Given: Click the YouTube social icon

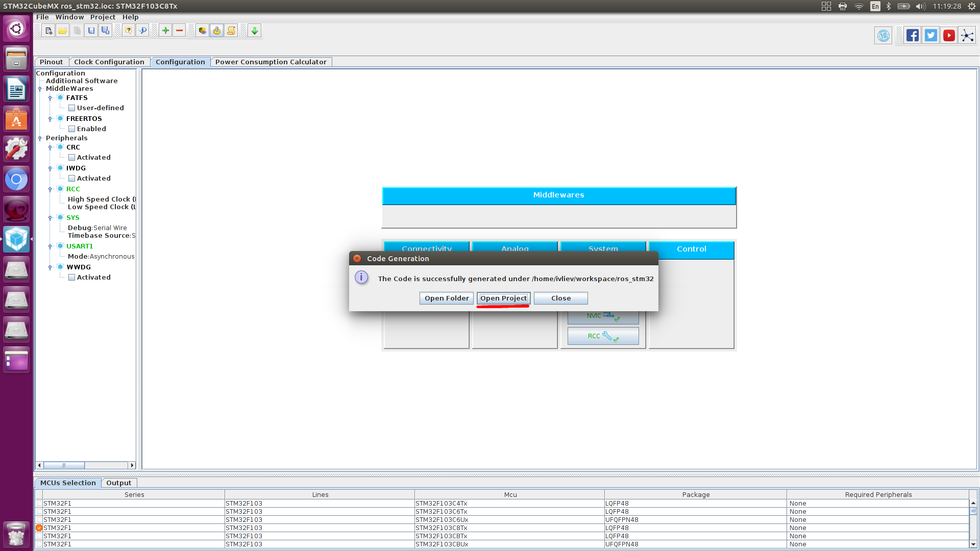Looking at the screenshot, I should click(949, 35).
